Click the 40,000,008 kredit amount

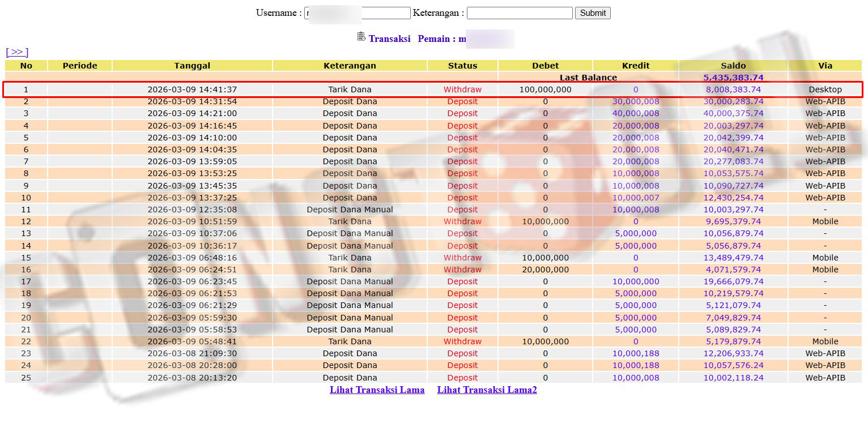pos(635,113)
